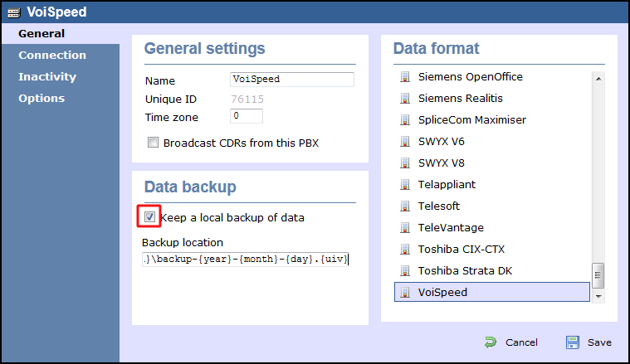The image size is (630, 364).
Task: Click the SWYX V6 format icon
Action: tap(405, 141)
